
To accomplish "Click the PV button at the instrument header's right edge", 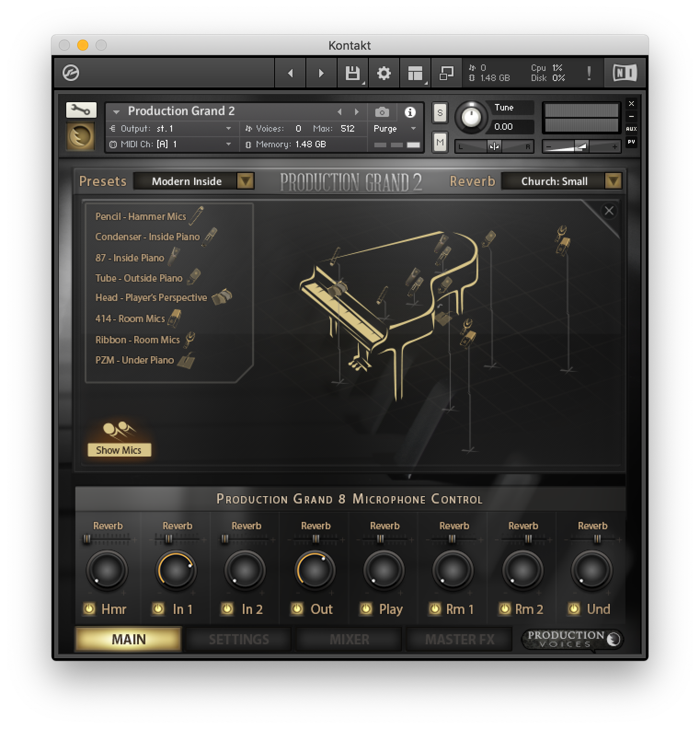I will 631,142.
